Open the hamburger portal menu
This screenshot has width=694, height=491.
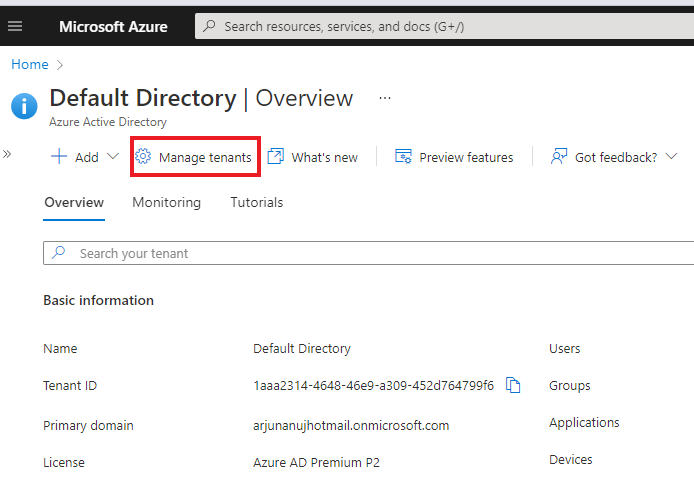(x=15, y=26)
